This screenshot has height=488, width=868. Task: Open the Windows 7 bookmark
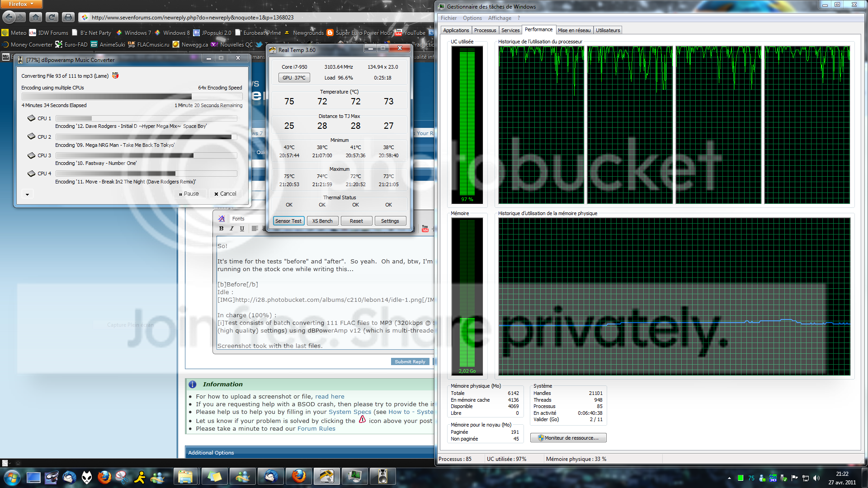[134, 33]
